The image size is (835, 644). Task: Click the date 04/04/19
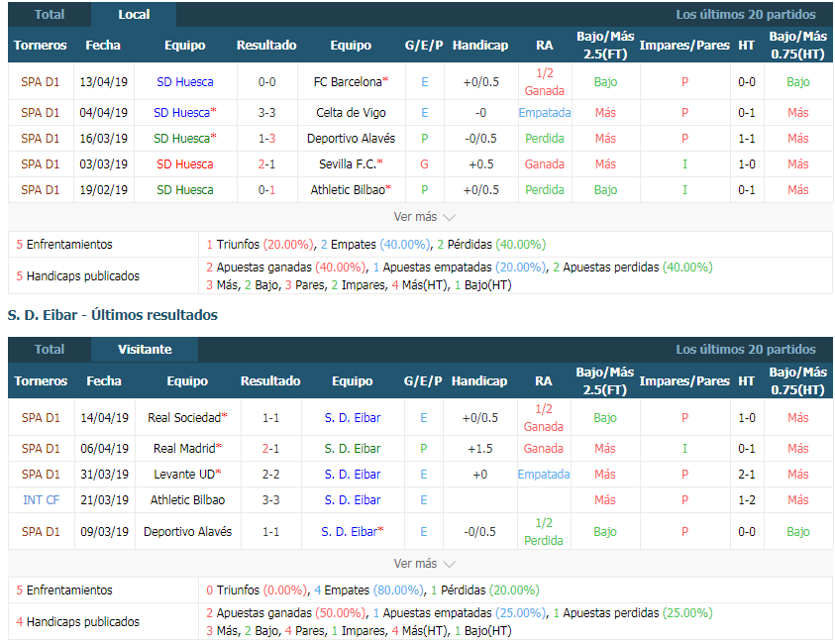pos(103,113)
